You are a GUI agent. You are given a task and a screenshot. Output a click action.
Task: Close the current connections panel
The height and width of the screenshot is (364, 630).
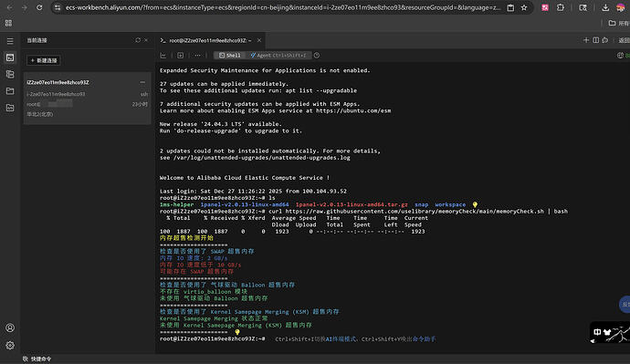[146, 40]
